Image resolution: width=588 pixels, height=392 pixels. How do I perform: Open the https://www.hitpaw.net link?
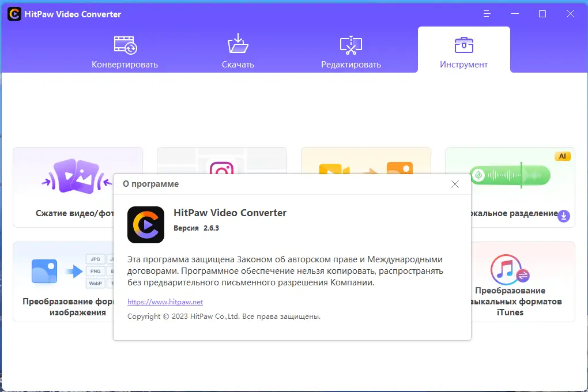pyautogui.click(x=165, y=302)
